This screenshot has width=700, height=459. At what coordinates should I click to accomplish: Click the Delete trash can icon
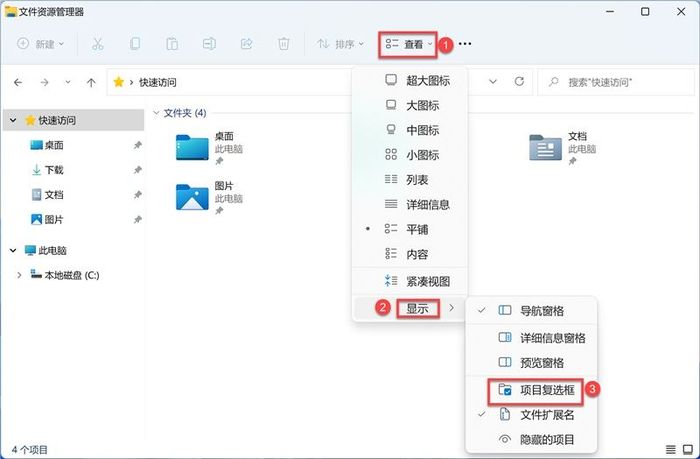[284, 44]
